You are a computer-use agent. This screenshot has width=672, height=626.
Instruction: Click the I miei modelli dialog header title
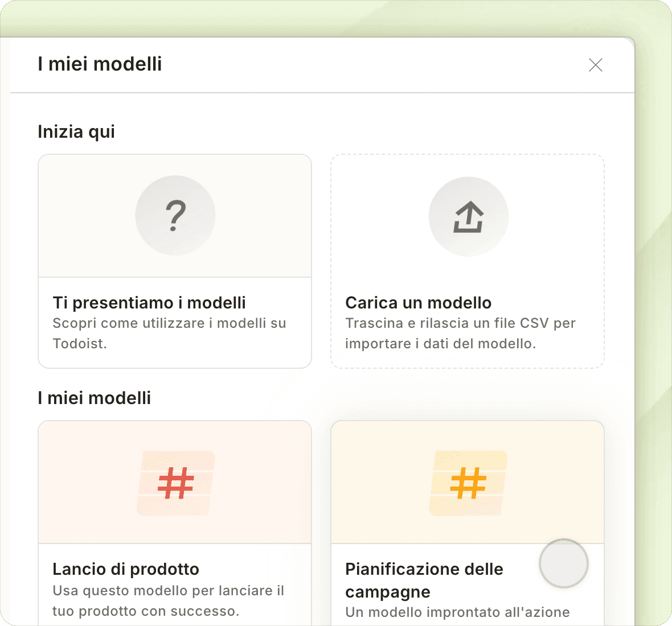100,64
